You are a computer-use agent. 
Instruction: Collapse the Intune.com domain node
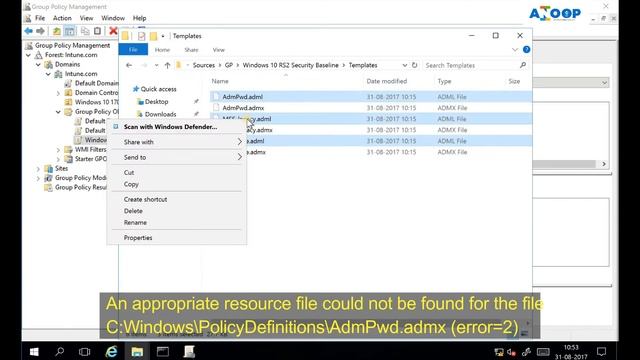tap(48, 74)
